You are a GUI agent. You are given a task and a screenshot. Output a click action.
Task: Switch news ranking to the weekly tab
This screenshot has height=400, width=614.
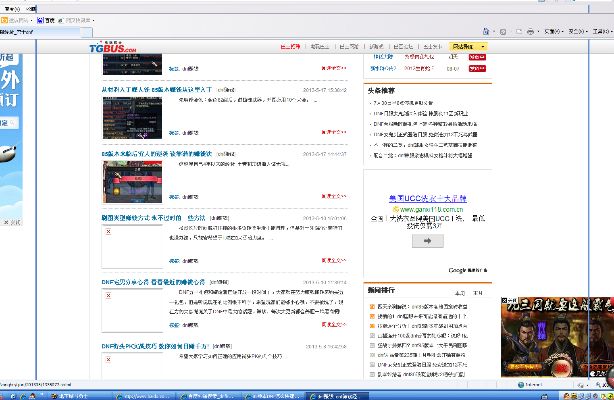click(460, 293)
